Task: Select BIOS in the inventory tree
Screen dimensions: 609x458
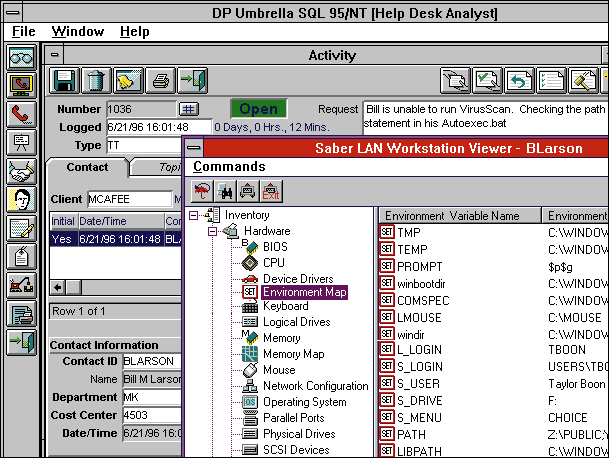Action: click(275, 247)
